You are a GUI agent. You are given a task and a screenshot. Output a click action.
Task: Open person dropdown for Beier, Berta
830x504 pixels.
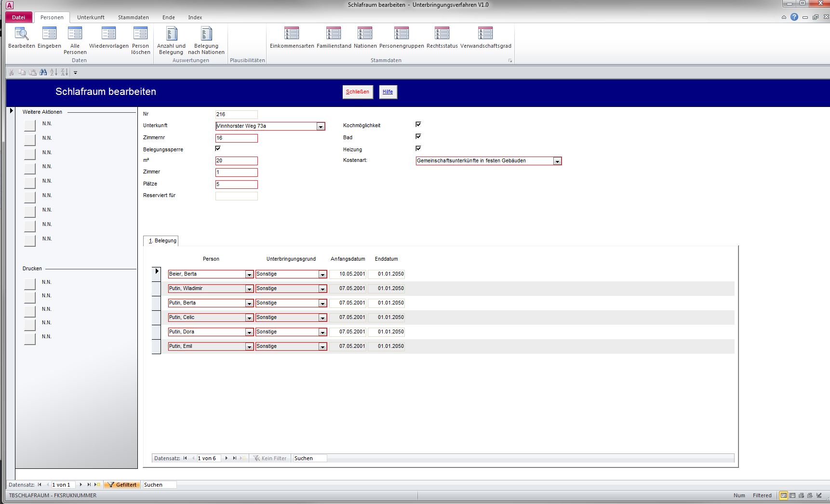pos(249,274)
